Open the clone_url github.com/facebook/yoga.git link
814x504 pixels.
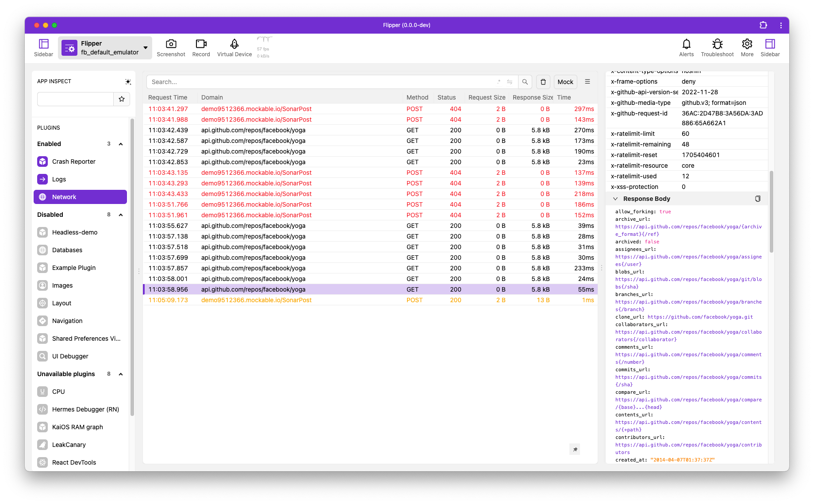(x=700, y=317)
